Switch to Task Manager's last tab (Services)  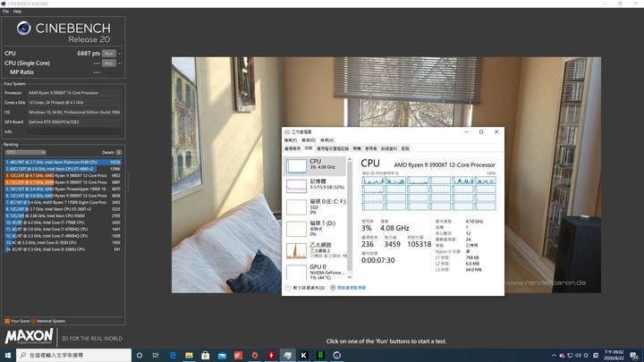tap(405, 148)
